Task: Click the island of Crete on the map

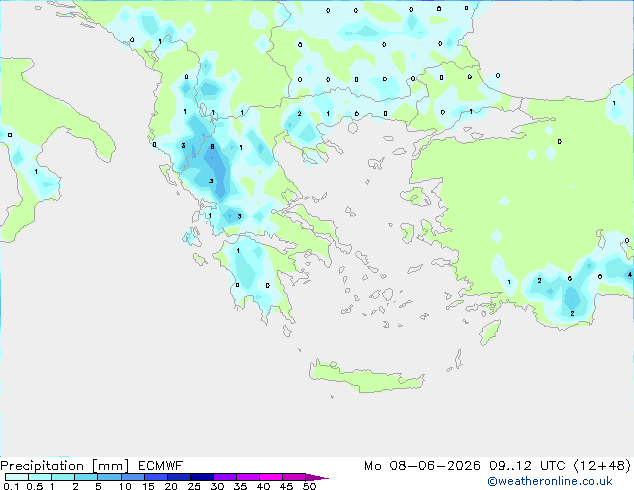Action: (368, 378)
